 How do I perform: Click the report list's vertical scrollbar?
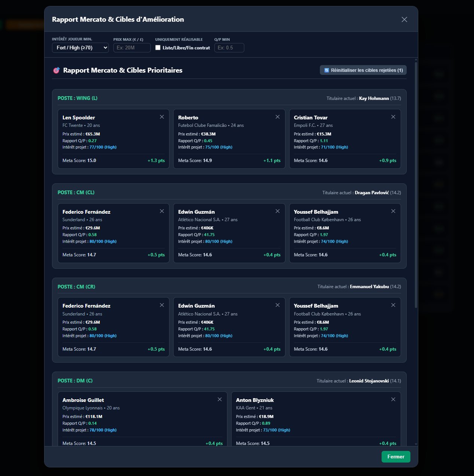[x=416, y=185]
